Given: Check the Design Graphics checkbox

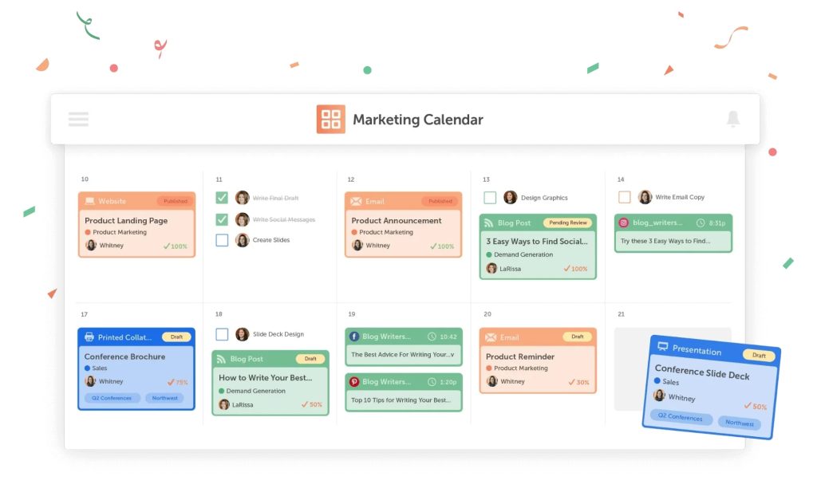Looking at the screenshot, I should [490, 198].
